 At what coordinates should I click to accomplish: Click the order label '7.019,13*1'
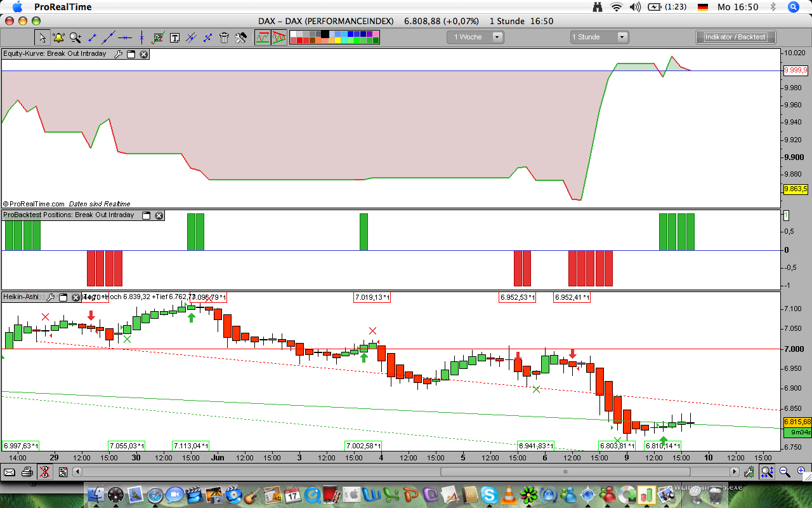(372, 297)
